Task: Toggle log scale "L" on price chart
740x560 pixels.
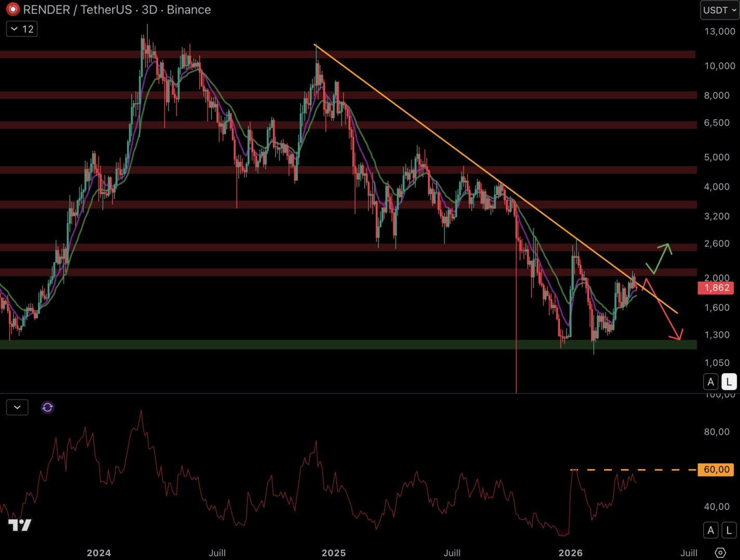Action: [x=729, y=382]
